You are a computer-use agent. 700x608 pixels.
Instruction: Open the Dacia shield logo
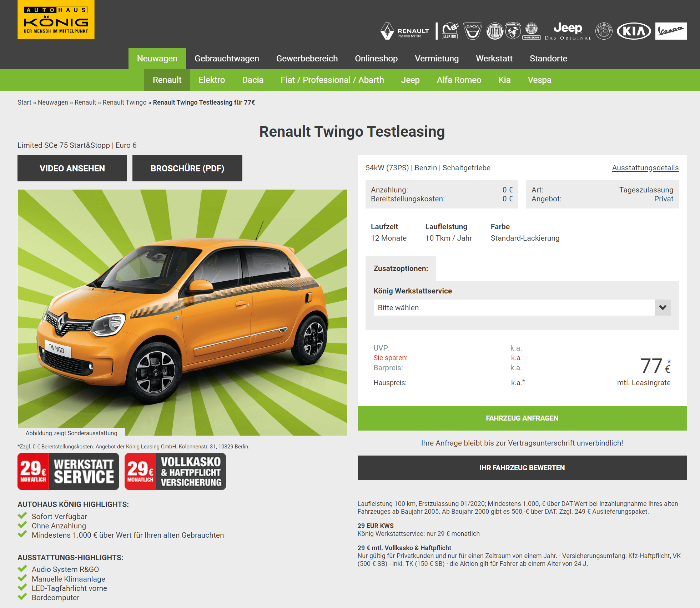pos(473,31)
